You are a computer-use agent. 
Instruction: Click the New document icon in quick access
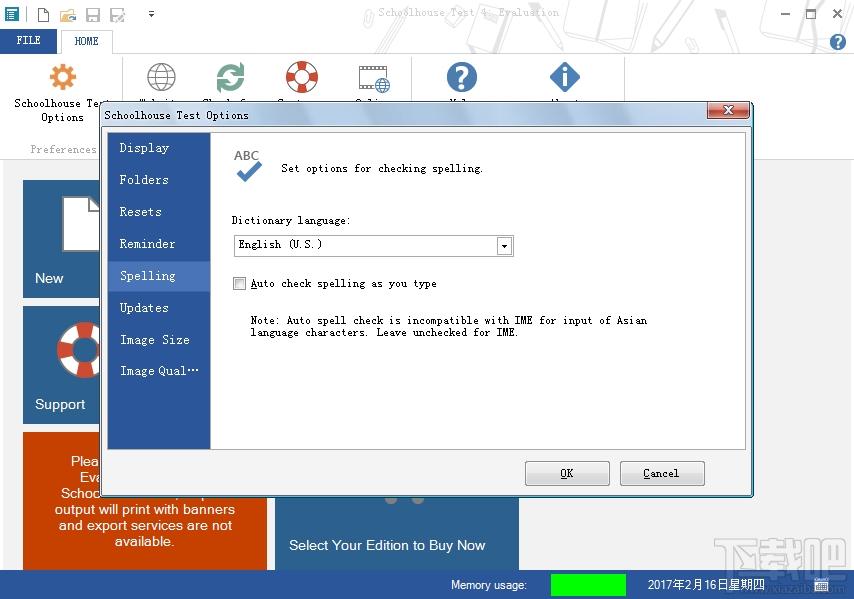(43, 15)
